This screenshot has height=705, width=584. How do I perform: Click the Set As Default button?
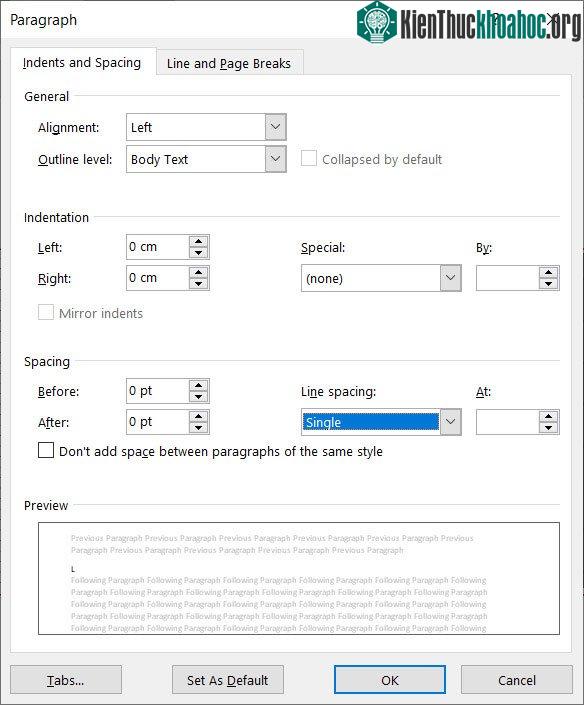227,680
